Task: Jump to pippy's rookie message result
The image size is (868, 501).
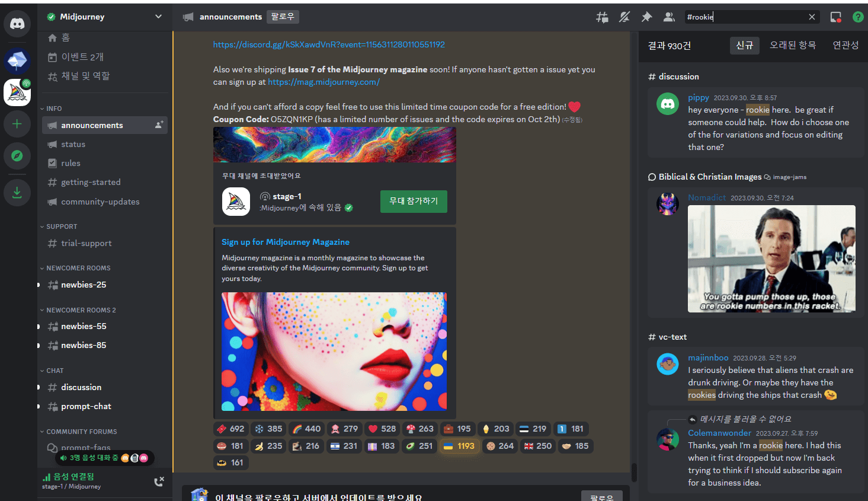Action: click(755, 123)
